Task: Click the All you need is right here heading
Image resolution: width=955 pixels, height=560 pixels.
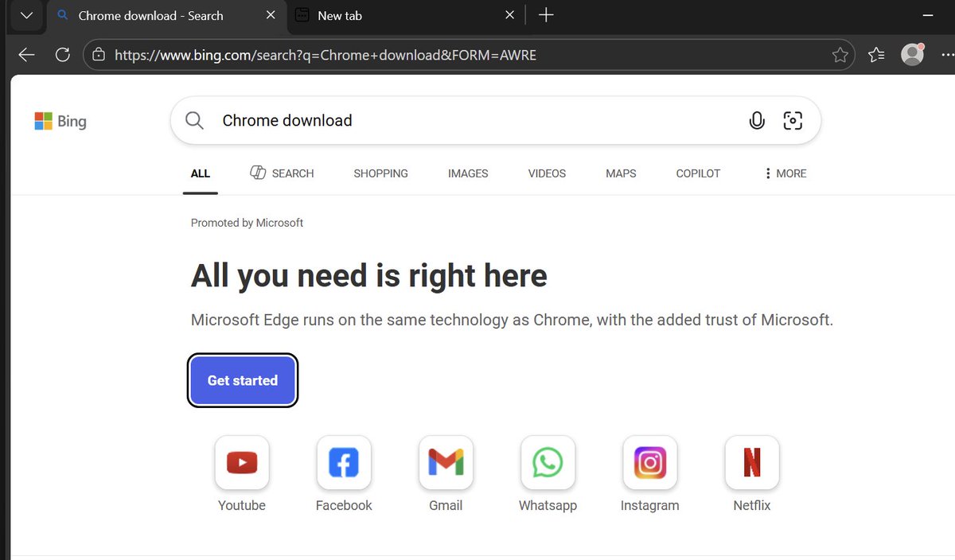Action: 369,276
